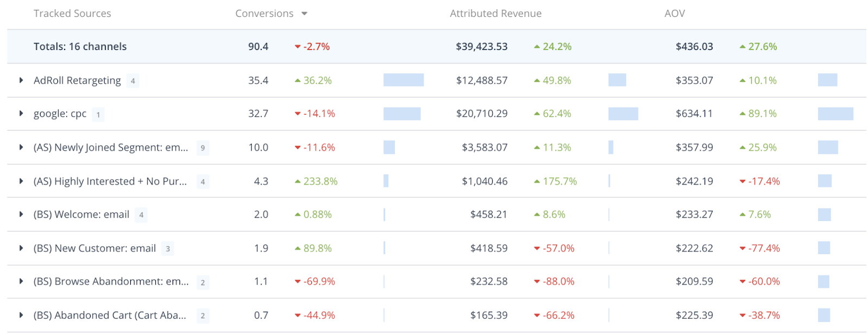868x334 pixels.
Task: Expand the (AS) Highly Interested row
Action: tap(21, 181)
